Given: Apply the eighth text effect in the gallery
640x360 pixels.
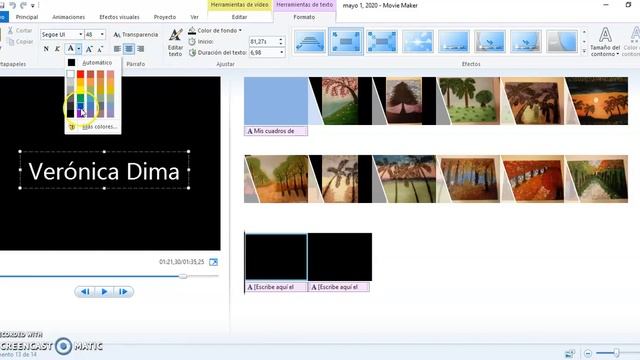Looking at the screenshot, I should (x=562, y=41).
